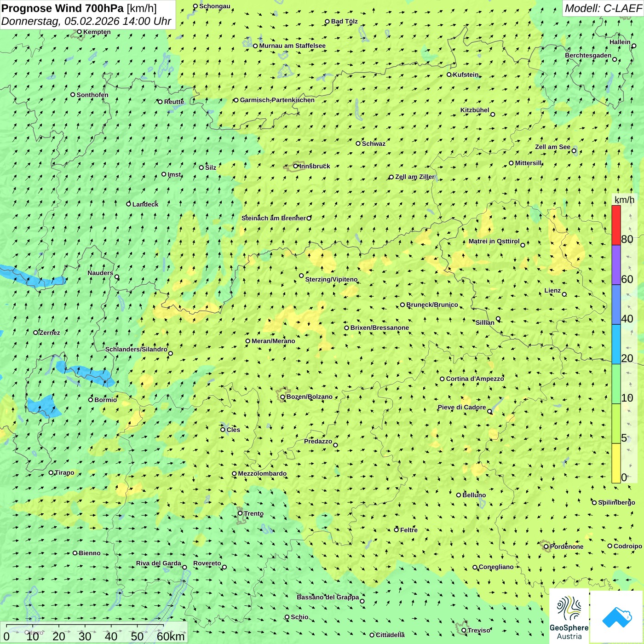Click the 'Nauders' label
Screen dimensions: 644x644
[100, 273]
